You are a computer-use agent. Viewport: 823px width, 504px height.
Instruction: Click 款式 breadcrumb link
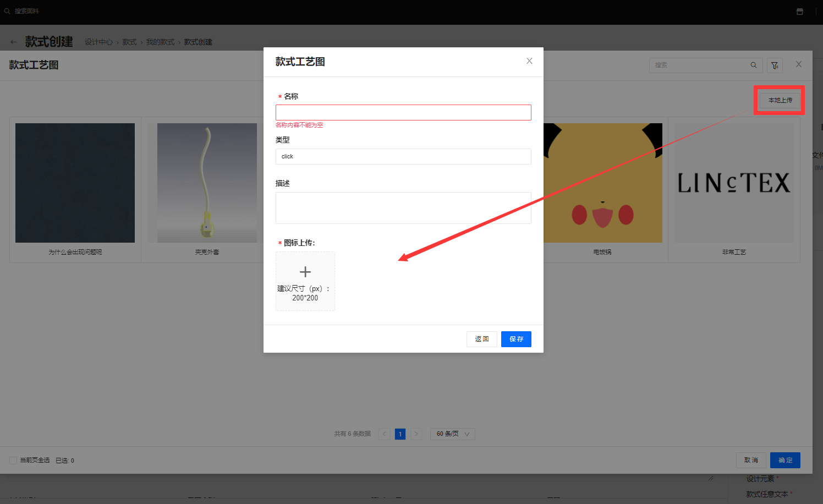[x=129, y=42]
